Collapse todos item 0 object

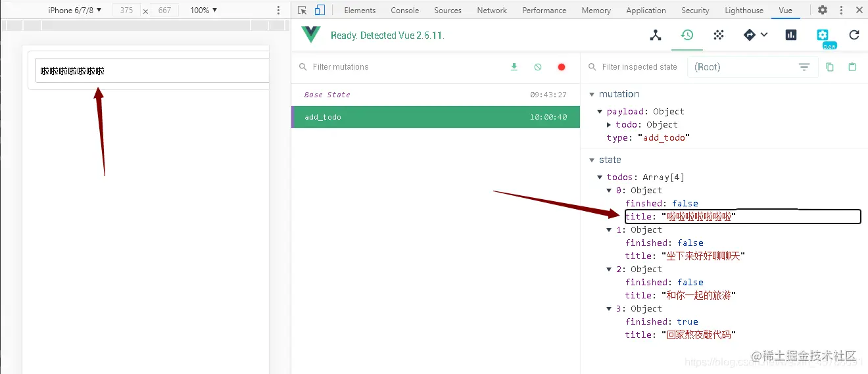(x=610, y=191)
